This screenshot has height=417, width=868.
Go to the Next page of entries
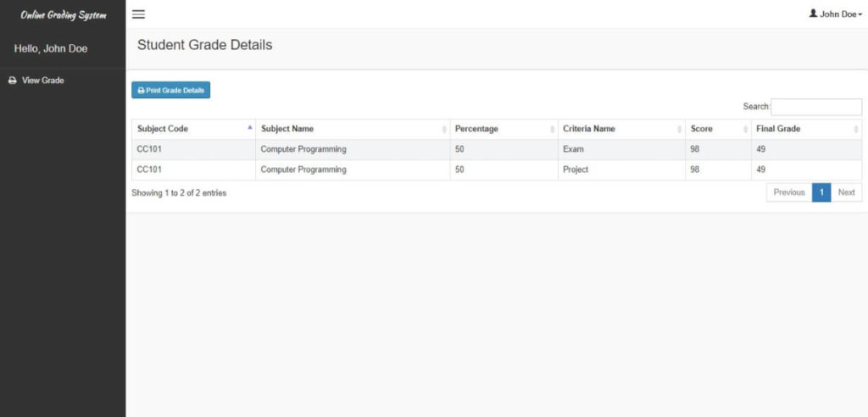point(847,192)
